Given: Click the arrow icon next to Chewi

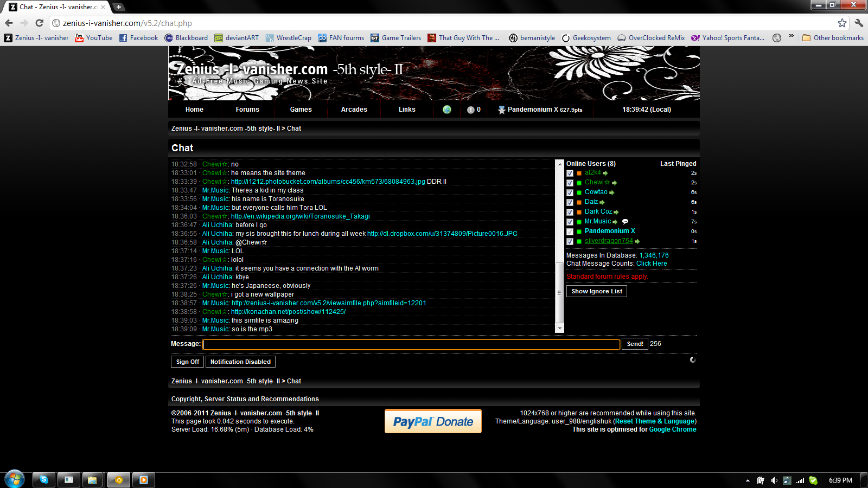Looking at the screenshot, I should tap(615, 183).
